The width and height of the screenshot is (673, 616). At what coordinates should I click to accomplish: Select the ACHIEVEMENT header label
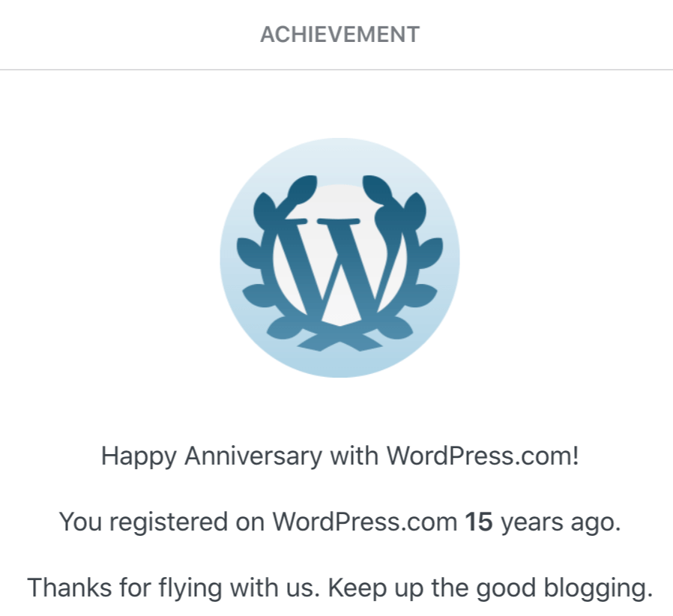pos(339,34)
